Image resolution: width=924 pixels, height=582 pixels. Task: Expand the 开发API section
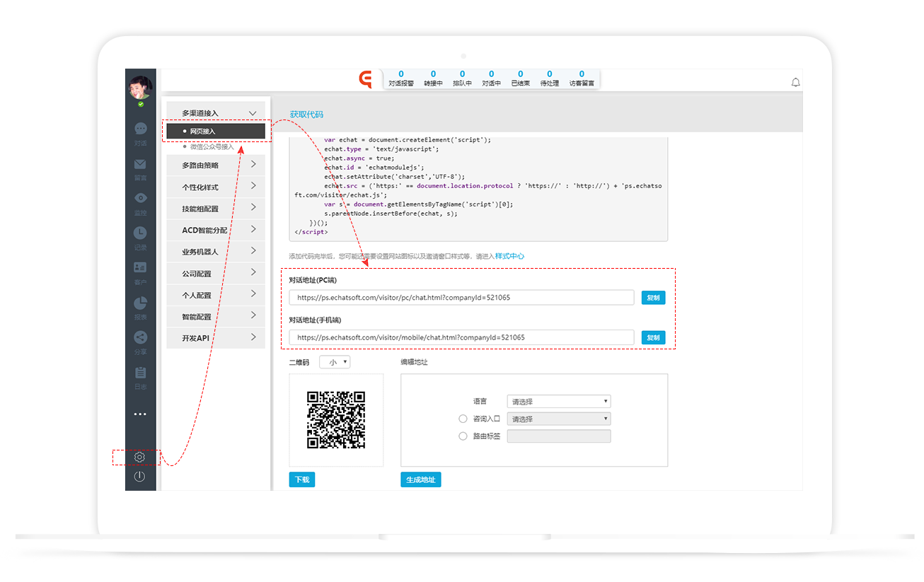214,338
